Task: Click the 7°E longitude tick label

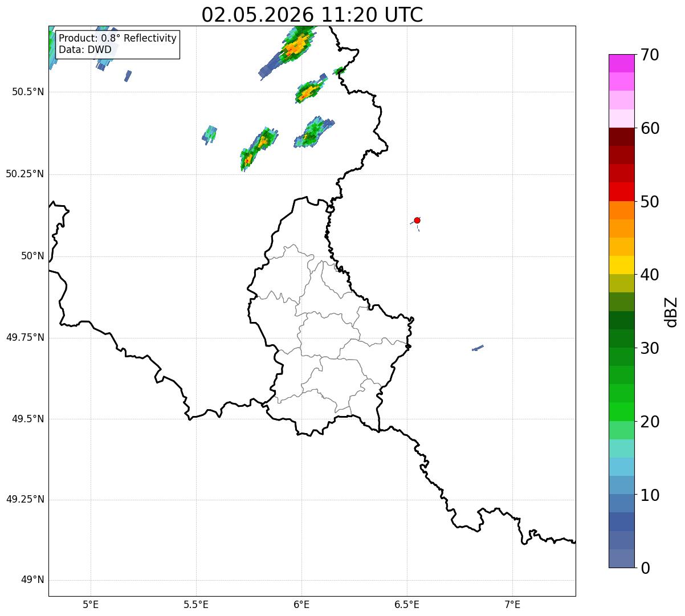Action: tap(512, 605)
